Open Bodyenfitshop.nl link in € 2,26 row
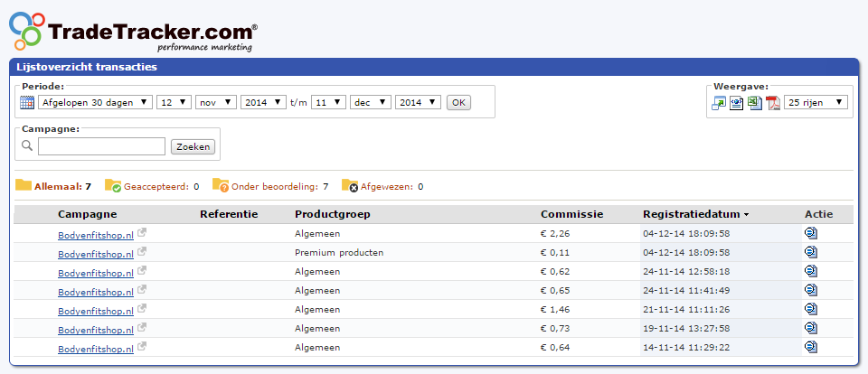 96,235
